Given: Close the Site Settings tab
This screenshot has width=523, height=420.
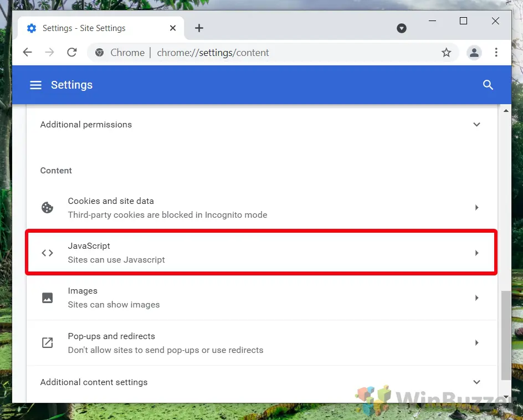Looking at the screenshot, I should coord(173,28).
